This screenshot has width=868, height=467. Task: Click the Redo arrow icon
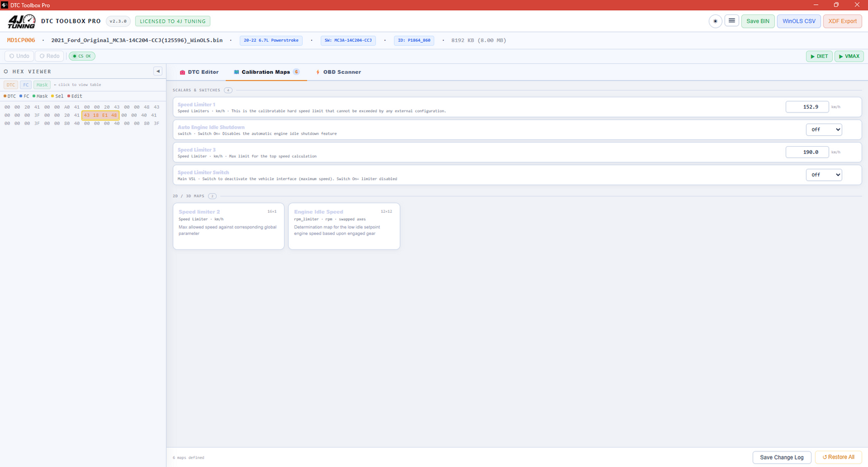click(x=42, y=56)
